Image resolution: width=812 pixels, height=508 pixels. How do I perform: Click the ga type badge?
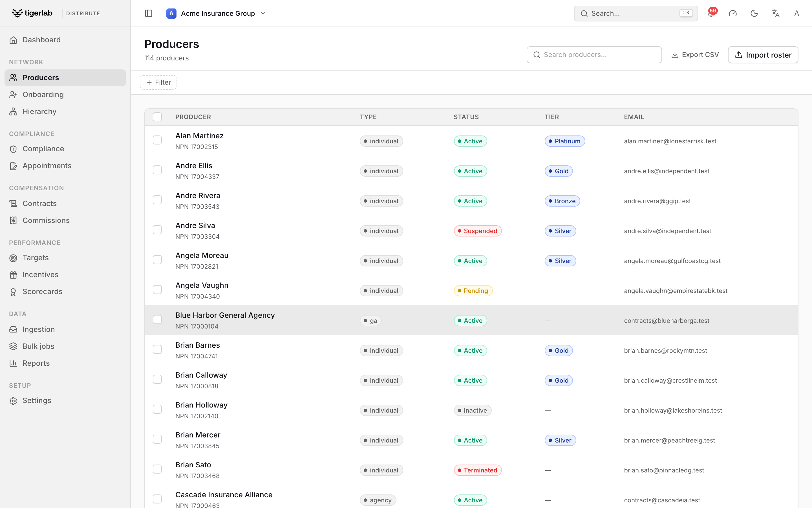pyautogui.click(x=370, y=321)
